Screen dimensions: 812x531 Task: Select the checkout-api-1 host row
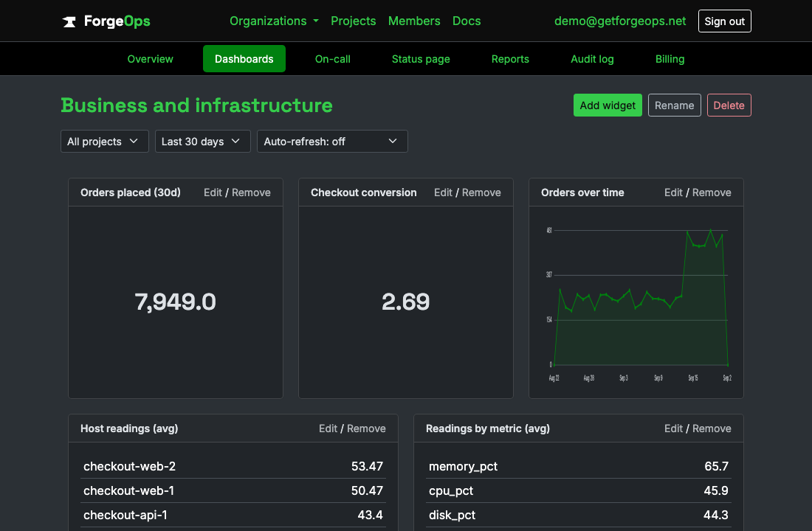233,515
